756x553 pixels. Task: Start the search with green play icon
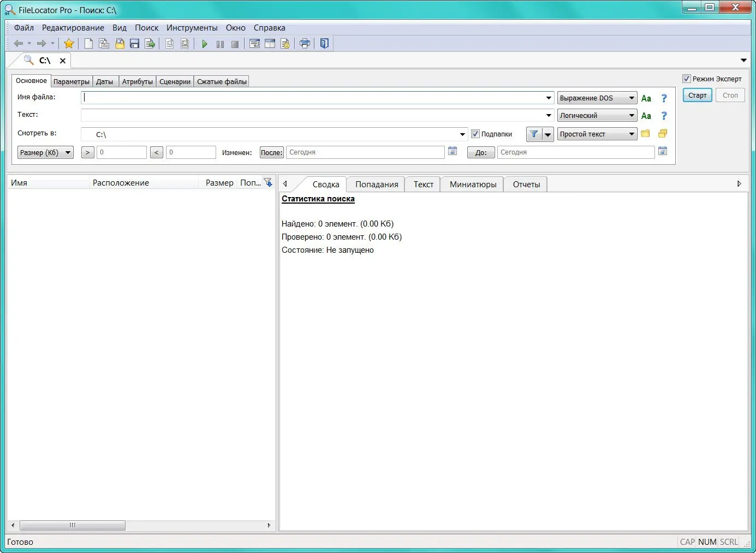click(205, 44)
